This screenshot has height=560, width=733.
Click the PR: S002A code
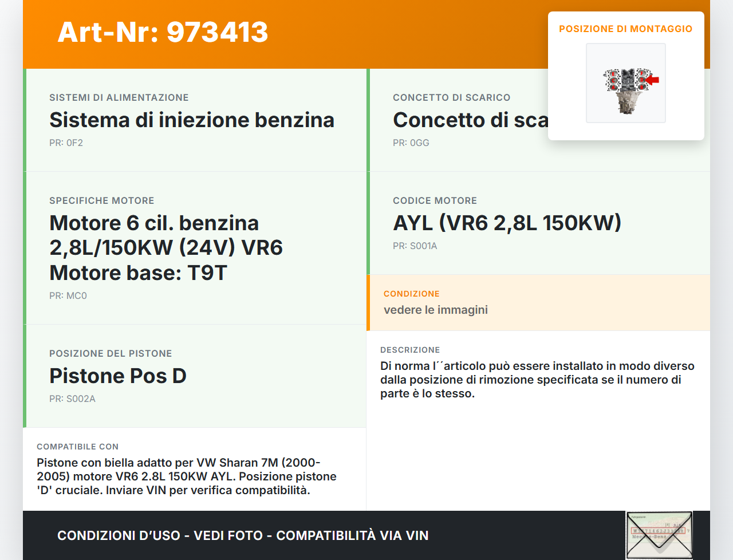pos(72,399)
